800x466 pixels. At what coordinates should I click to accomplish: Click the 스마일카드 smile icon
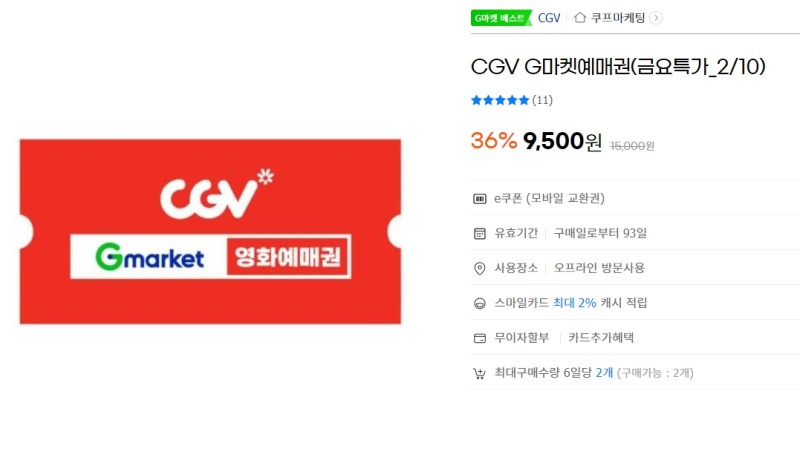[480, 304]
